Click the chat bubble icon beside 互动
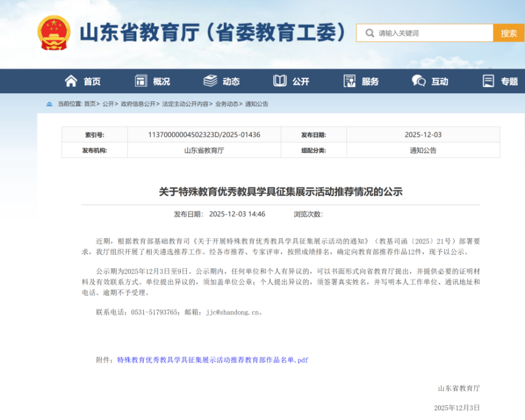Screen dimensions: 525x420 click(419, 81)
